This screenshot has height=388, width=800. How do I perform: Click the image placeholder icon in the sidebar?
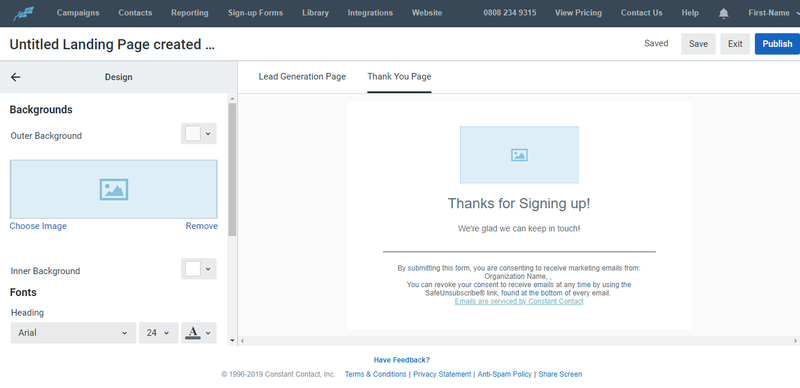tap(114, 189)
